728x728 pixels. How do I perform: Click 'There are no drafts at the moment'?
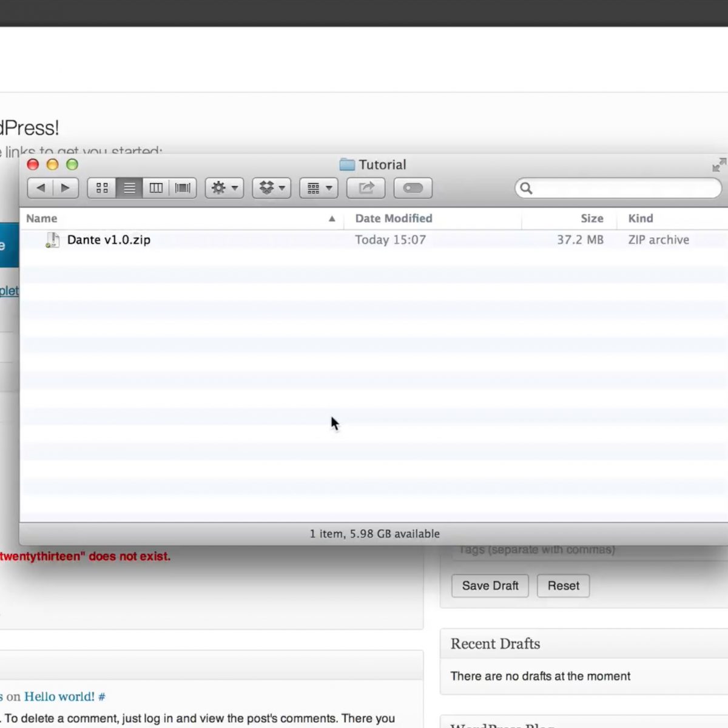pos(541,676)
